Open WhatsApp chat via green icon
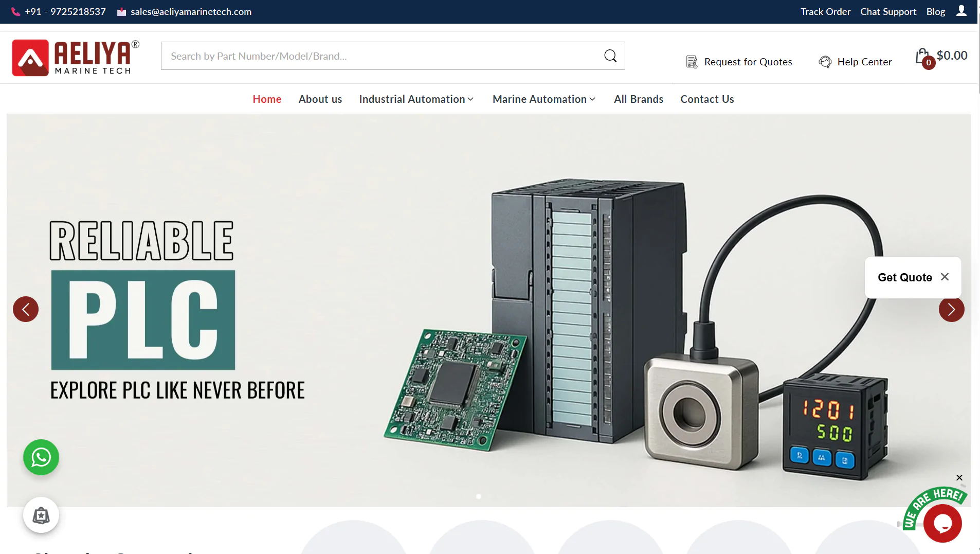The width and height of the screenshot is (980, 554). pos(41,457)
